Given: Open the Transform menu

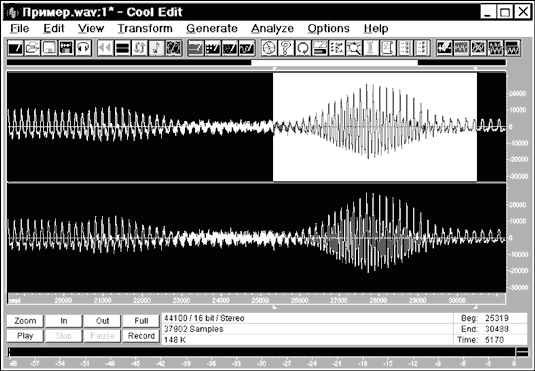Looking at the screenshot, I should tap(145, 28).
